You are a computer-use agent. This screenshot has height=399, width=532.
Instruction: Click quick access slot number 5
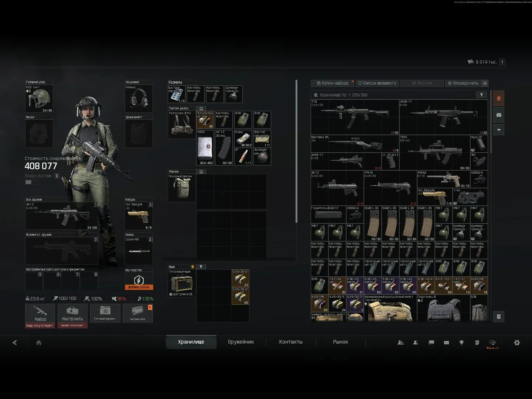pos(34,281)
